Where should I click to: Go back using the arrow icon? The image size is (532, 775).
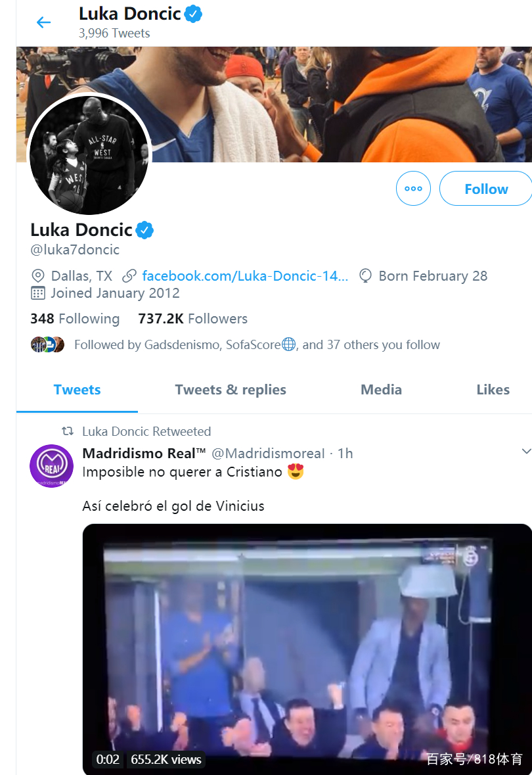44,22
